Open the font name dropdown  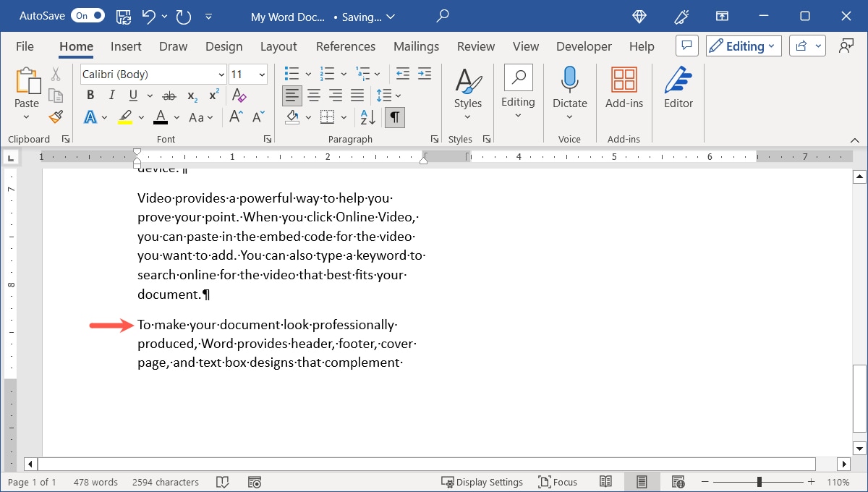click(x=221, y=74)
